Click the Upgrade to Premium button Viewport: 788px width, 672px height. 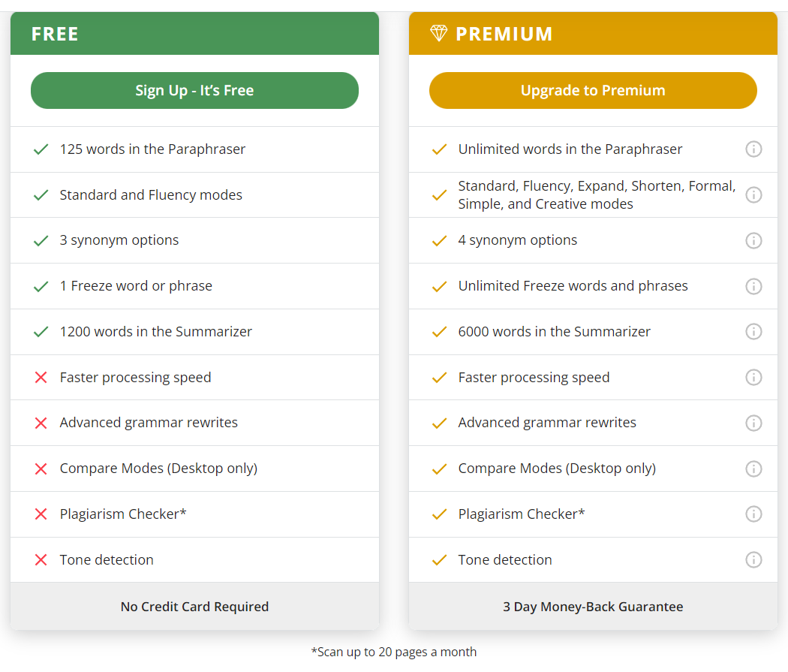(593, 91)
